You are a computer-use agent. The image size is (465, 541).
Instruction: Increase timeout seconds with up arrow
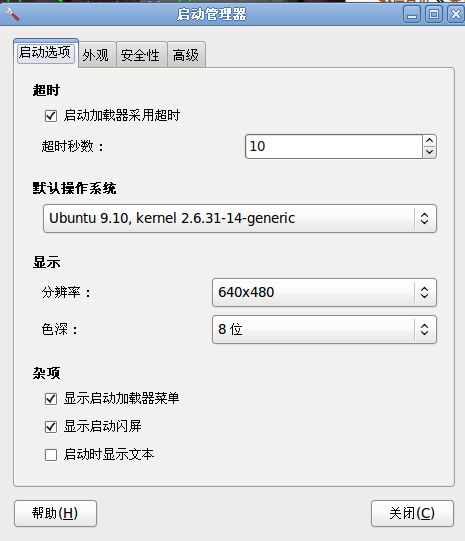click(429, 141)
